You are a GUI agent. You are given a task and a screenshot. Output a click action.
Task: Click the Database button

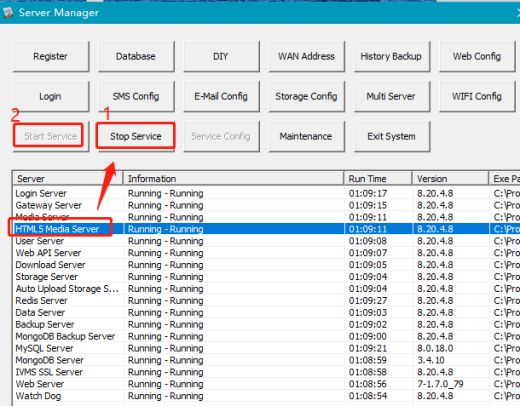pos(136,56)
